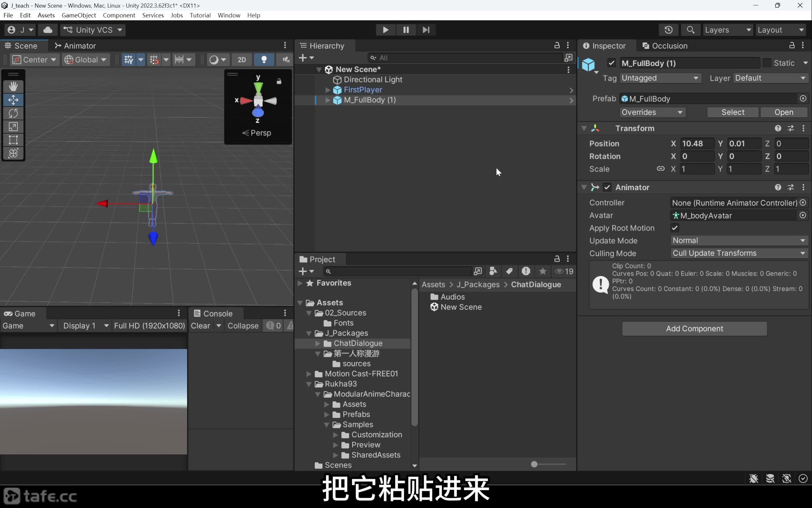Toggle the Static checkbox

tap(767, 63)
